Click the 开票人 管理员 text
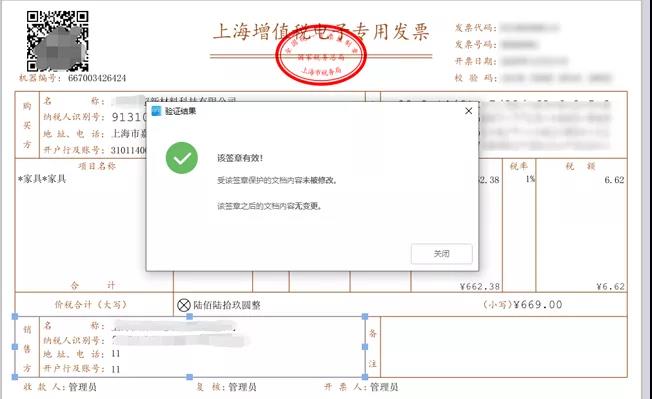This screenshot has height=399, width=652. (361, 387)
